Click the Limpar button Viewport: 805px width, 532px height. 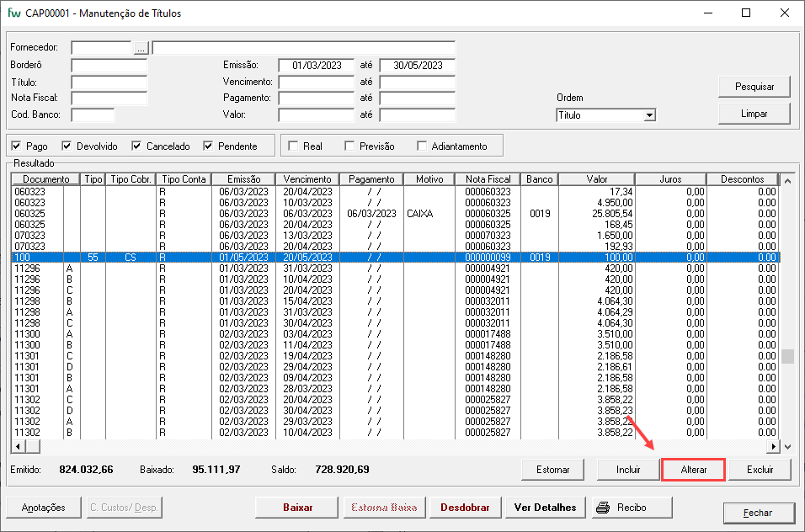pyautogui.click(x=754, y=114)
